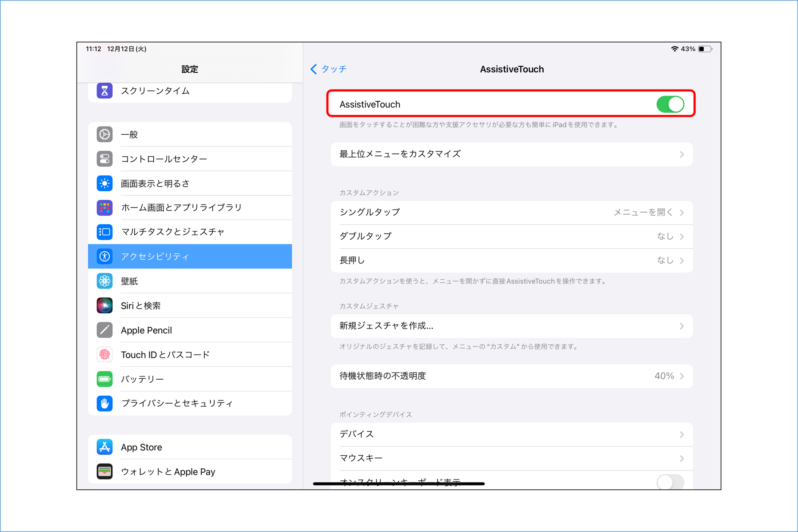The image size is (798, 532).
Task: Tap the home indicator bar
Action: (399, 484)
